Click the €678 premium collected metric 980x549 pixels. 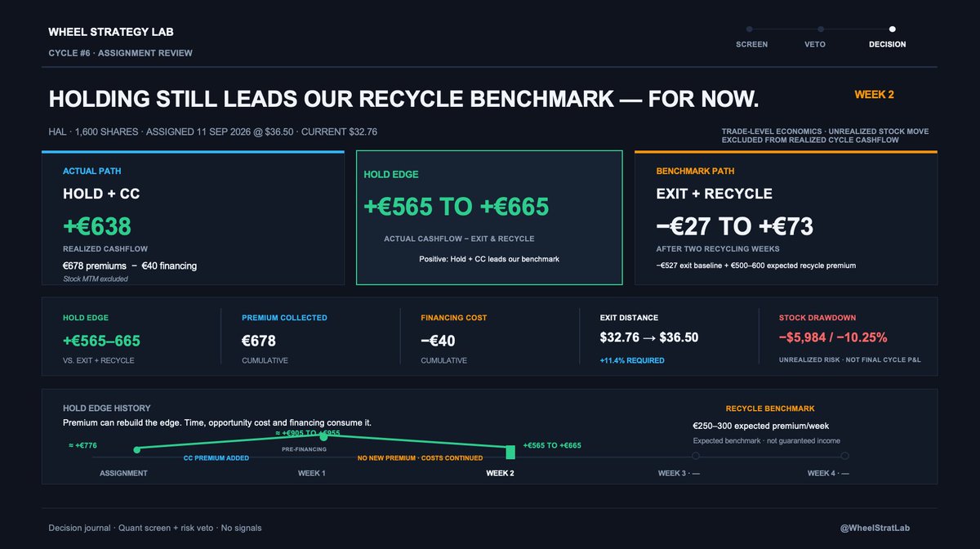click(x=259, y=340)
